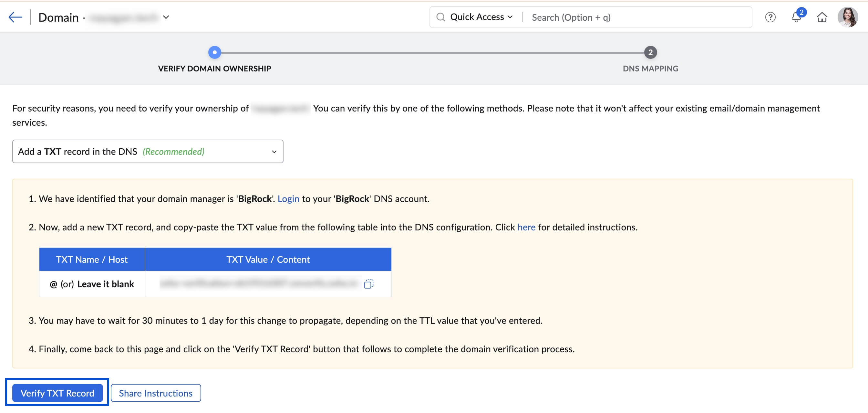Open the BigRock Login link
This screenshot has height=413, width=868.
tap(288, 198)
